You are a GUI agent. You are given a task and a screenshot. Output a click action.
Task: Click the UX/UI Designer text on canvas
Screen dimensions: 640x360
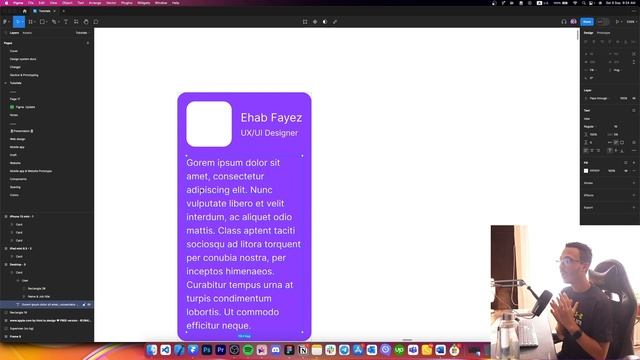tap(269, 133)
